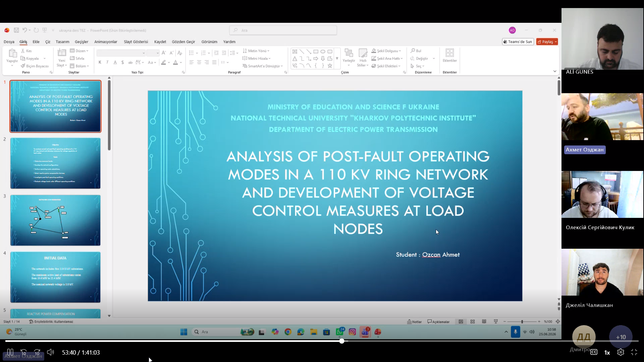Insert a New Slide (Yeni Slayt)
Screen dimensions: 644x362
coord(62,58)
